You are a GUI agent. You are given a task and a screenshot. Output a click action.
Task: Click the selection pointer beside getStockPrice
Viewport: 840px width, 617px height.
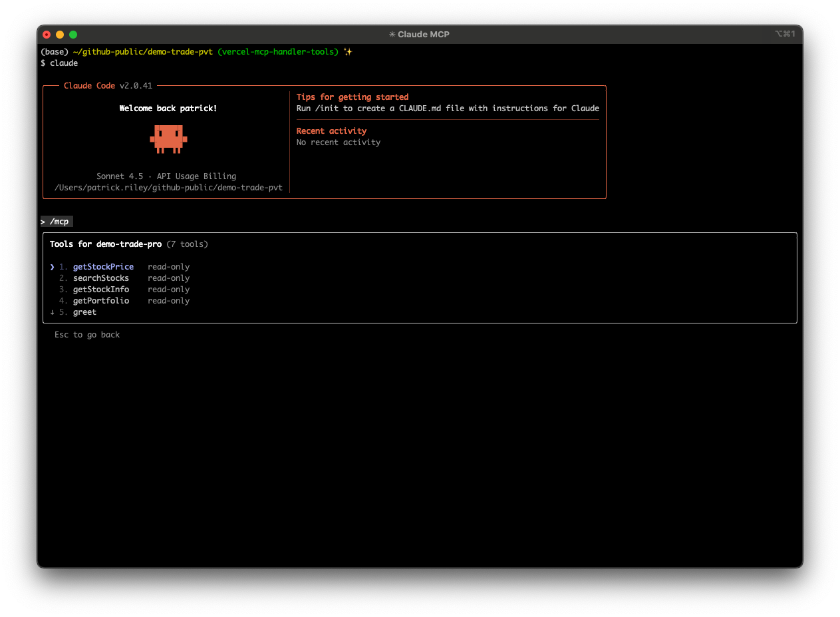tap(52, 267)
